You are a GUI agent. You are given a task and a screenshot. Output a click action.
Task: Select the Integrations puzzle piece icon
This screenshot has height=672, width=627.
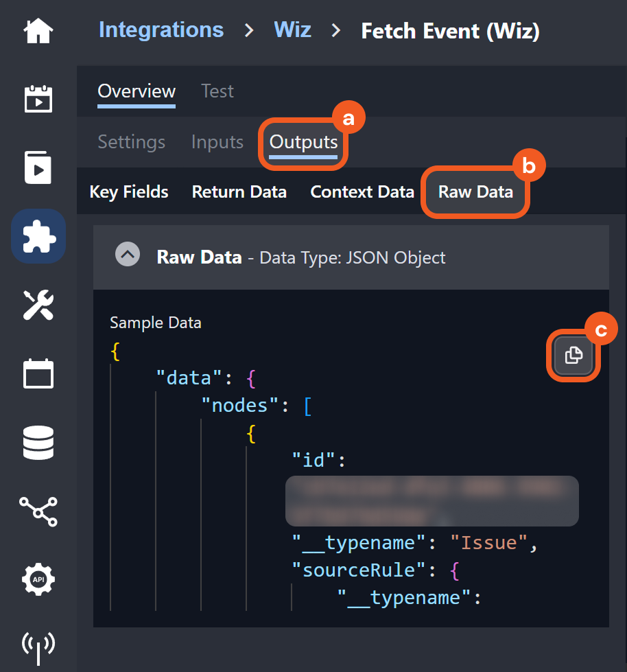[38, 237]
